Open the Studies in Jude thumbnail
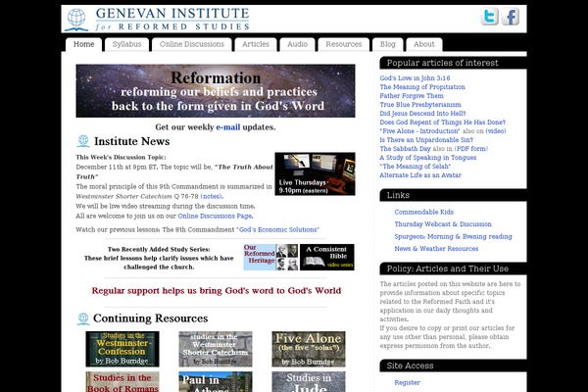This screenshot has width=588, height=392. pos(309,382)
